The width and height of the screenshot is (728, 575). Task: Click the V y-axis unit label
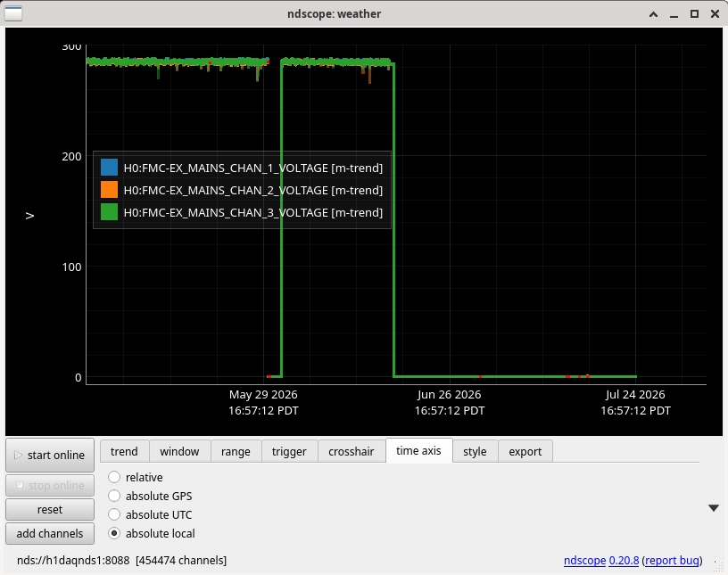pyautogui.click(x=29, y=216)
